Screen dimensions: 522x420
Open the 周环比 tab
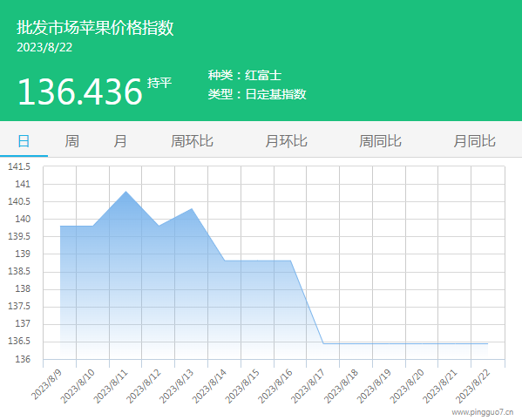(192, 141)
